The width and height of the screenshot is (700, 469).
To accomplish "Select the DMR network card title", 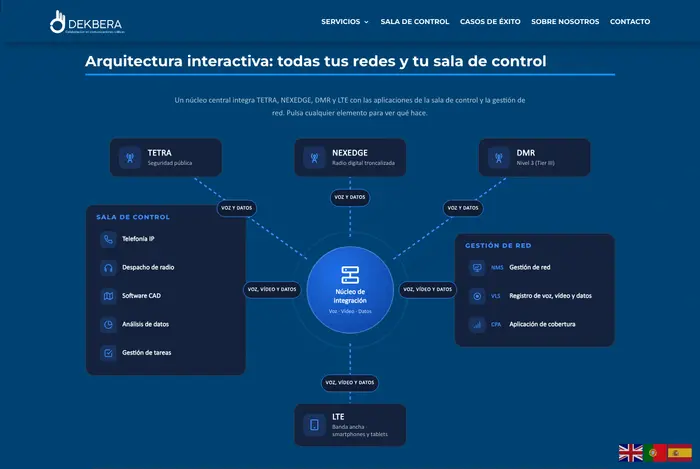I will (525, 153).
